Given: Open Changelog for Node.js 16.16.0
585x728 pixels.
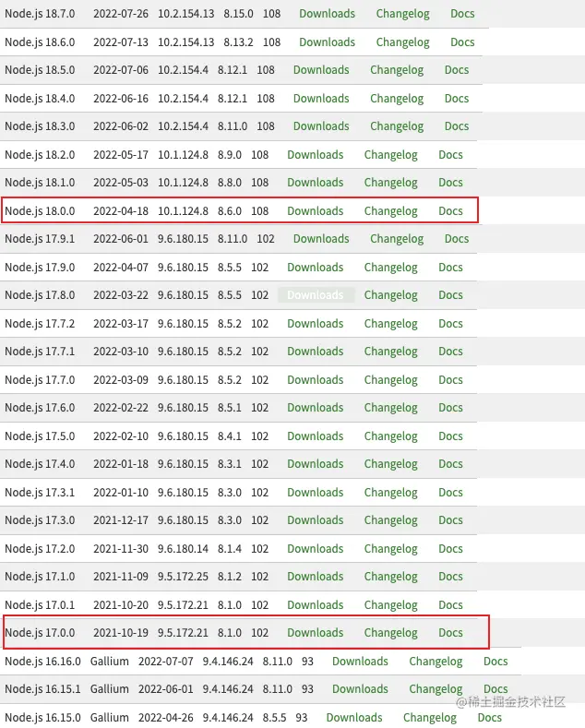Looking at the screenshot, I should pyautogui.click(x=436, y=662).
